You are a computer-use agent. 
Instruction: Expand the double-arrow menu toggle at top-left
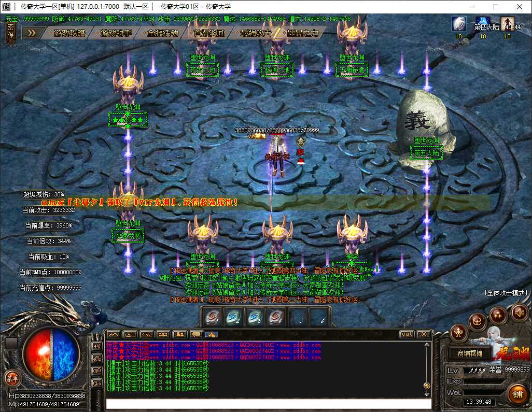[x=31, y=33]
